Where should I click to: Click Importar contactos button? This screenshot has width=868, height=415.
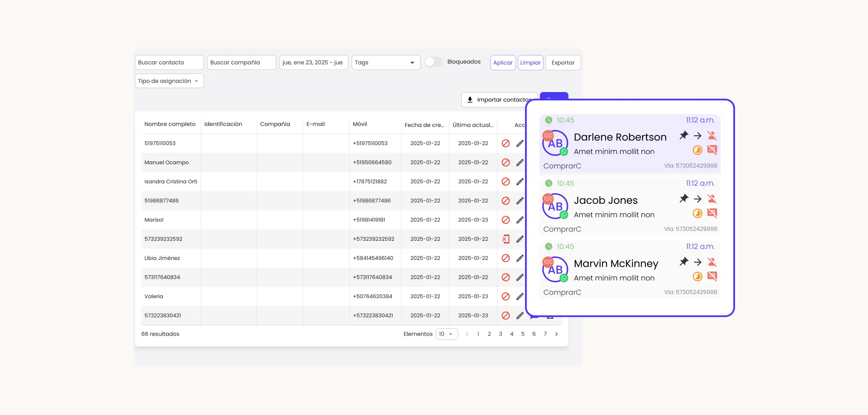click(x=499, y=100)
